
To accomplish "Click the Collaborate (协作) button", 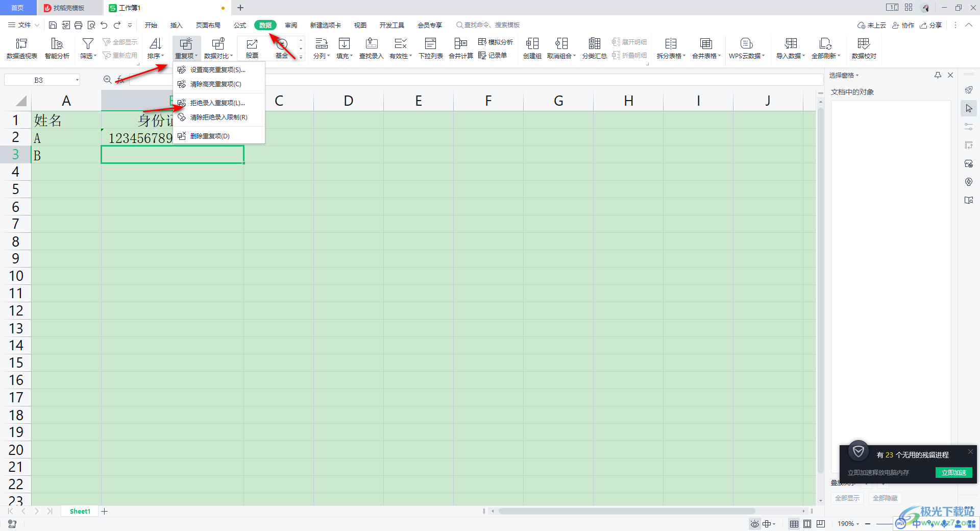I will pos(903,25).
